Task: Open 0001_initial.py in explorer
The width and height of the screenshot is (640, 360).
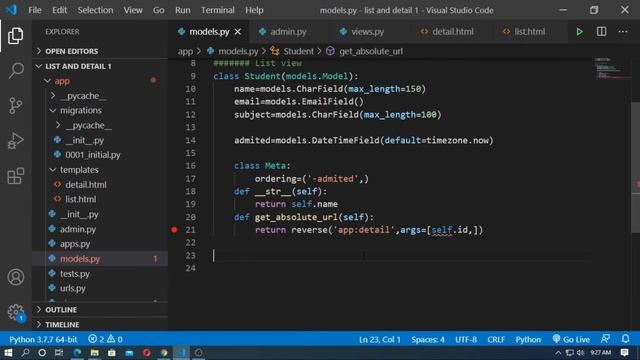Action: pyautogui.click(x=93, y=155)
